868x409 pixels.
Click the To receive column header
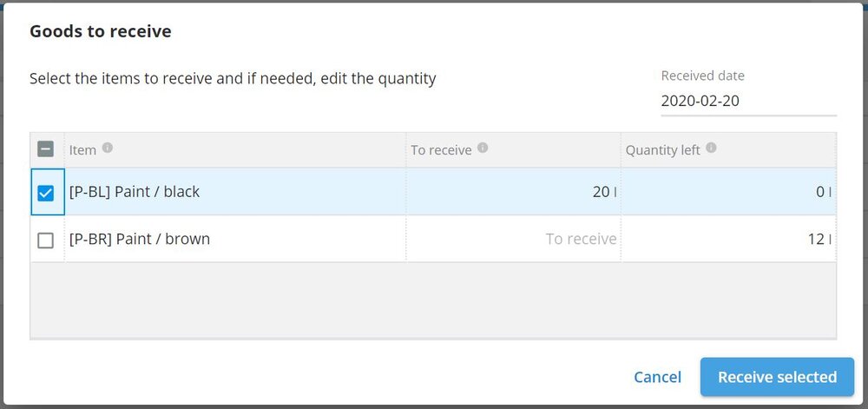pos(441,150)
